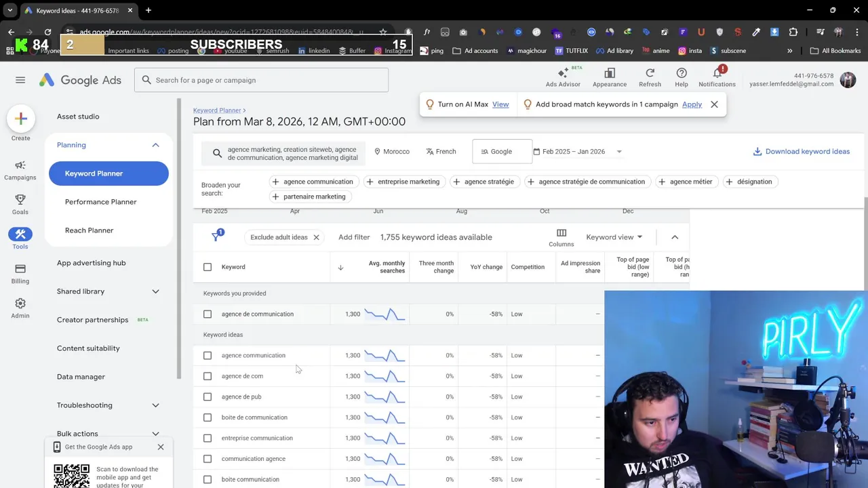Viewport: 868px width, 488px height.
Task: Change the Morocco location setting
Action: point(392,152)
